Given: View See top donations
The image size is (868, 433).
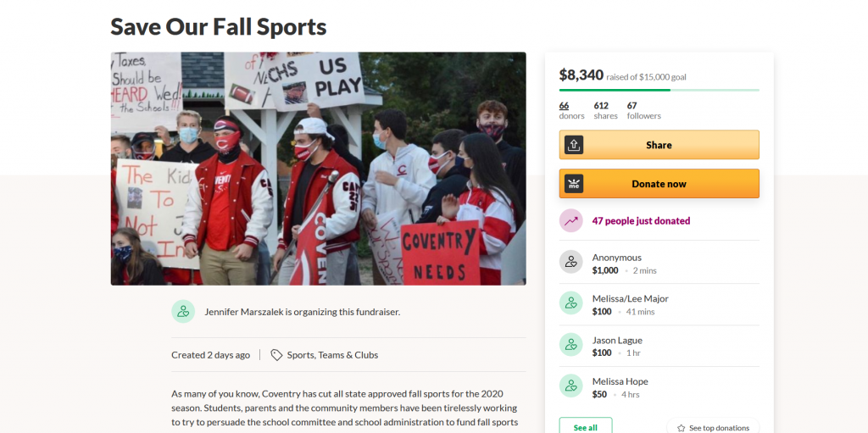Looking at the screenshot, I should (x=719, y=428).
